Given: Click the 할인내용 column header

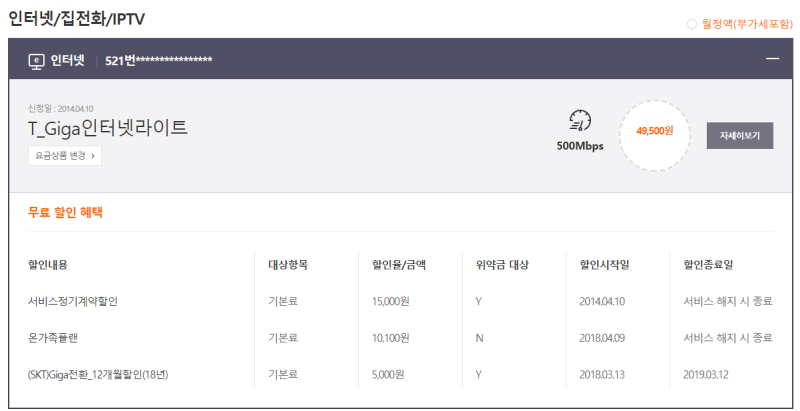Looking at the screenshot, I should click(x=48, y=265).
